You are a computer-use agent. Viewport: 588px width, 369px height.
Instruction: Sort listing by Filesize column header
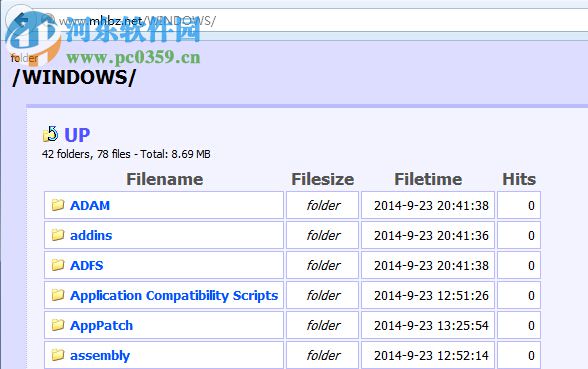[x=323, y=179]
